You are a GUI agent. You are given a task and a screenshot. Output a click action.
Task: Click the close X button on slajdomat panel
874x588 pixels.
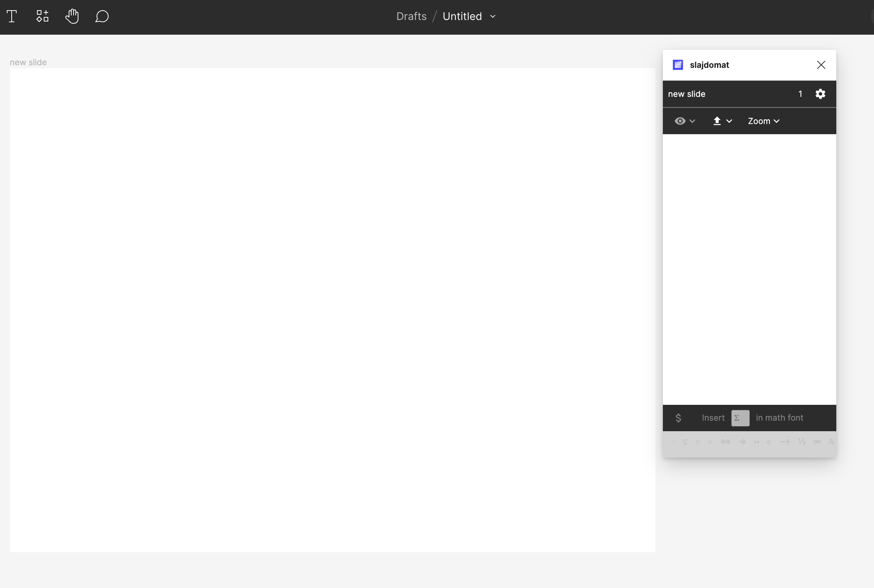(x=821, y=65)
